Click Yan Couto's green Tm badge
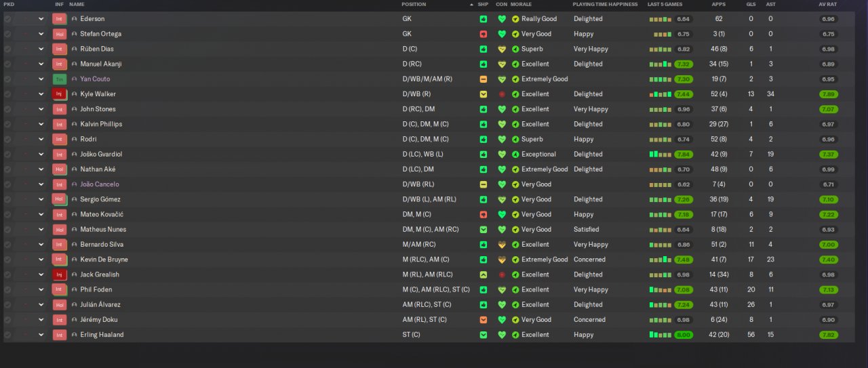The image size is (868, 368). 60,79
